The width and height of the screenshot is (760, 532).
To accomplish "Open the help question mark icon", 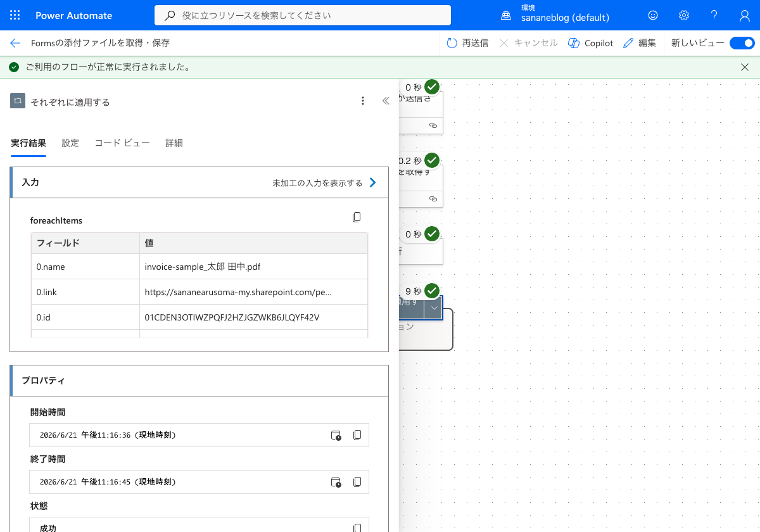I will [714, 15].
